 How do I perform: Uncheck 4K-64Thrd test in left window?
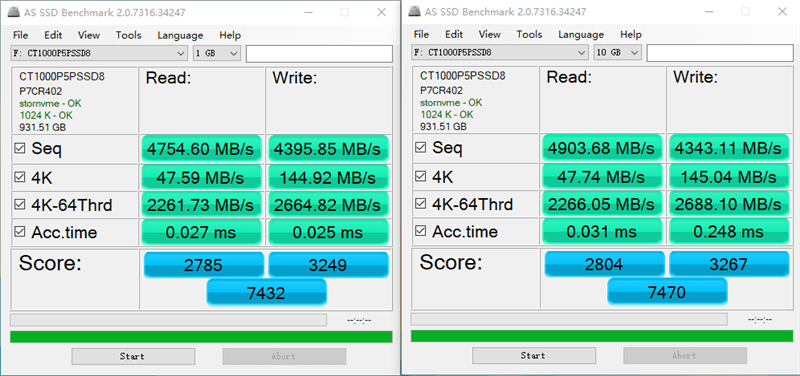[x=20, y=205]
